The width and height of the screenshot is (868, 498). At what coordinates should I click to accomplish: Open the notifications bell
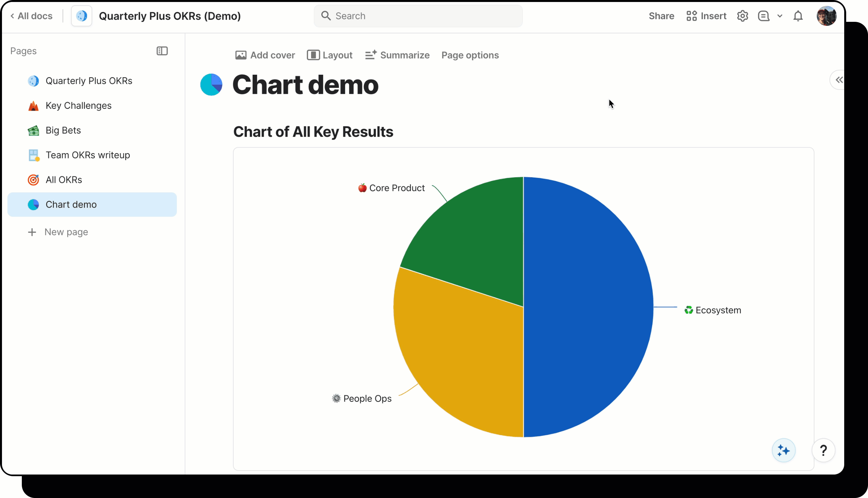[798, 16]
